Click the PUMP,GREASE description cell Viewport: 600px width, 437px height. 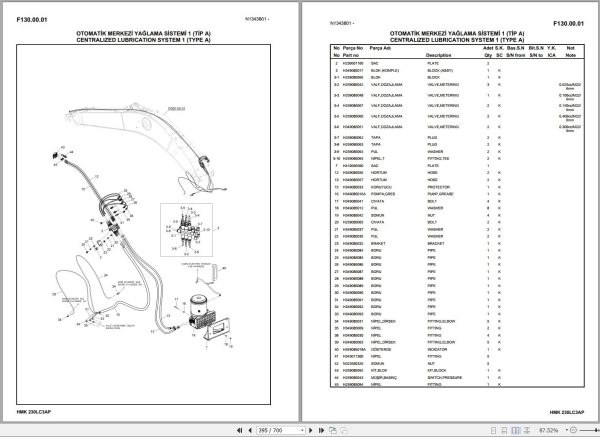pos(440,194)
